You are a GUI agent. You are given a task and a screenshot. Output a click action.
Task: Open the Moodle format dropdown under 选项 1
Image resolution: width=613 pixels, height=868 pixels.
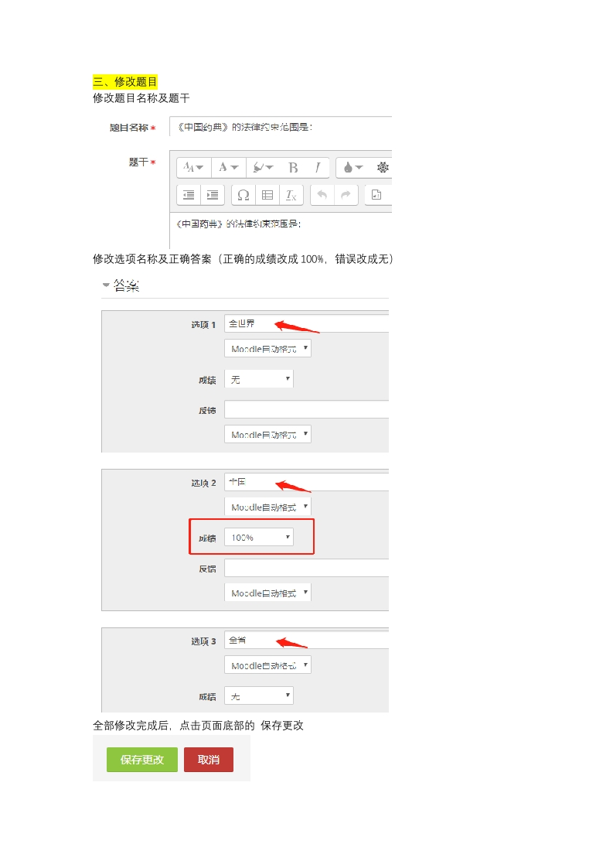point(267,349)
